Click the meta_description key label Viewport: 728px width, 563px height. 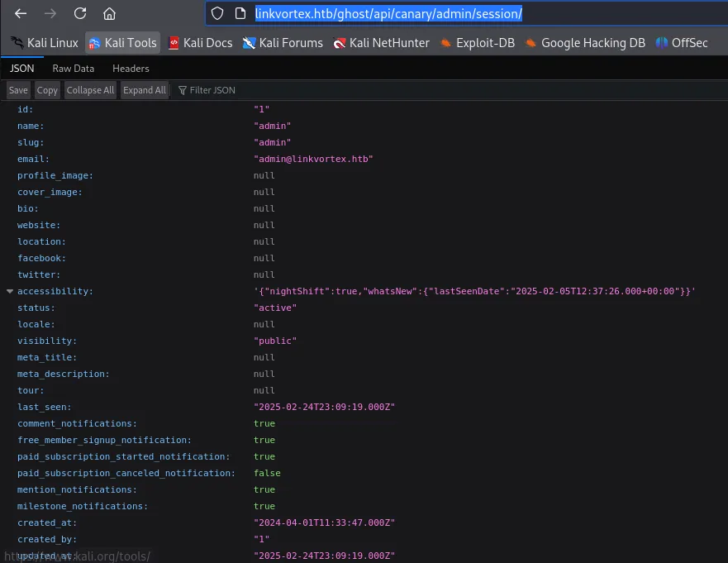64,374
